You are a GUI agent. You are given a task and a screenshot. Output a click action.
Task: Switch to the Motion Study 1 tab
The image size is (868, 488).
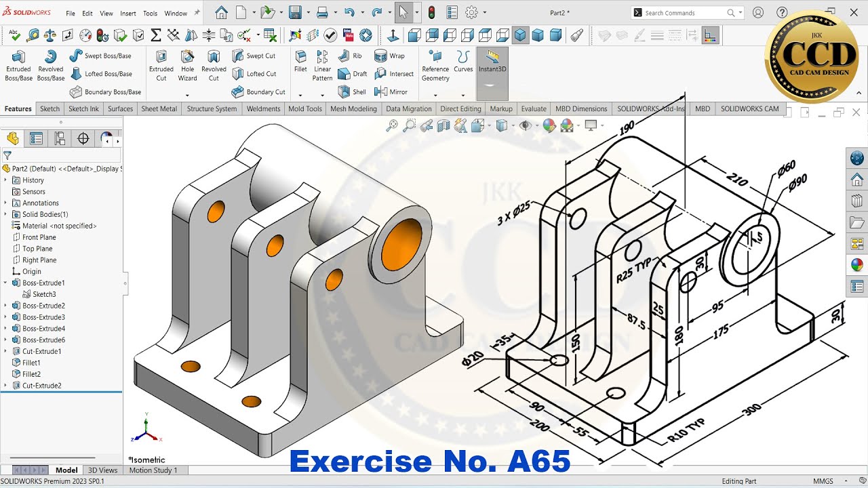coord(153,470)
